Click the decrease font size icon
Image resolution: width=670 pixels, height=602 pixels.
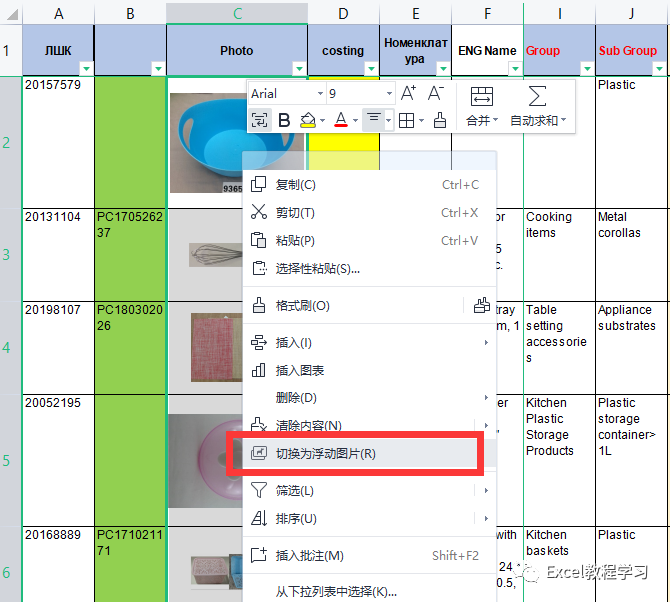[x=436, y=93]
